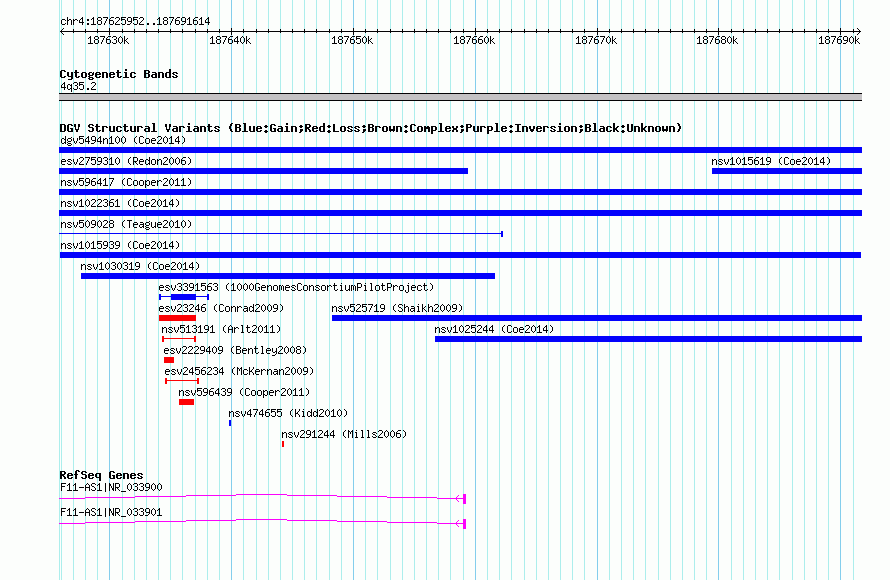
Task: Click the esv3391563 blue bracketed glyph
Action: 184,297
